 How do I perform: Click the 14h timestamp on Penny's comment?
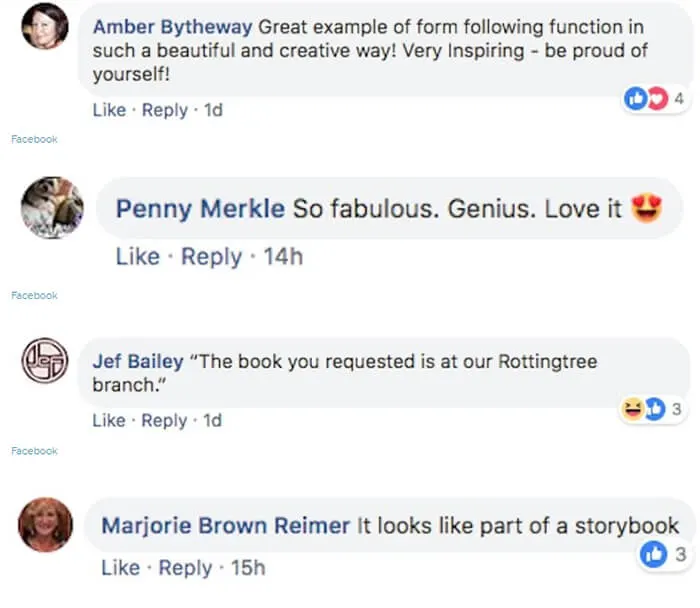(x=283, y=257)
